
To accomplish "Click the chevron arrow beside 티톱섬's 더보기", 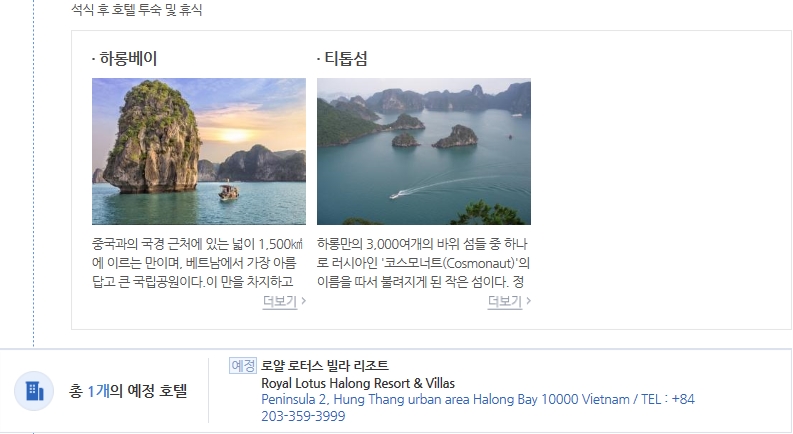I will [x=528, y=300].
